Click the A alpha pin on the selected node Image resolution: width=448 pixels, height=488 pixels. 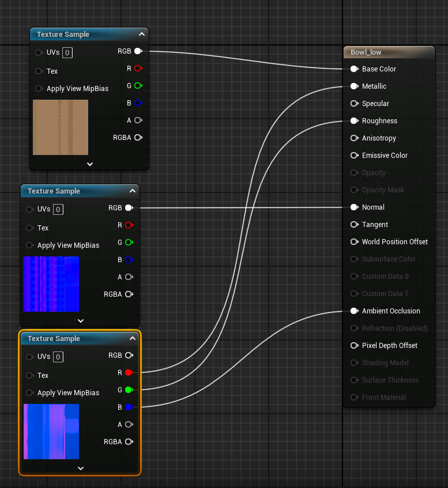click(129, 425)
